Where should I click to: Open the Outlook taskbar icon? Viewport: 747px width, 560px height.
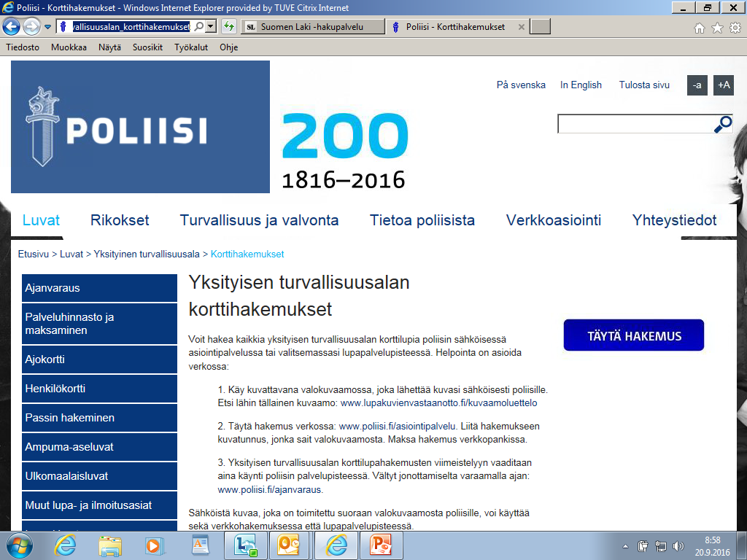click(x=289, y=545)
